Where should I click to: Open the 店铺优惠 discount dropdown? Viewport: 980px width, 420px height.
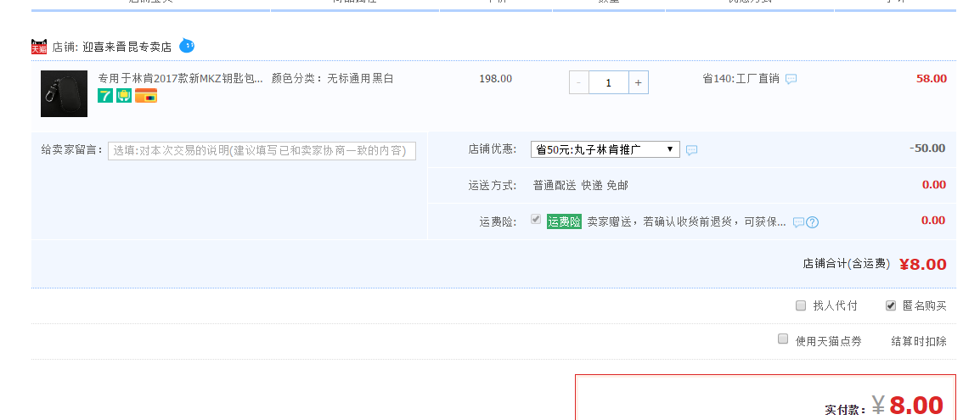coord(605,149)
